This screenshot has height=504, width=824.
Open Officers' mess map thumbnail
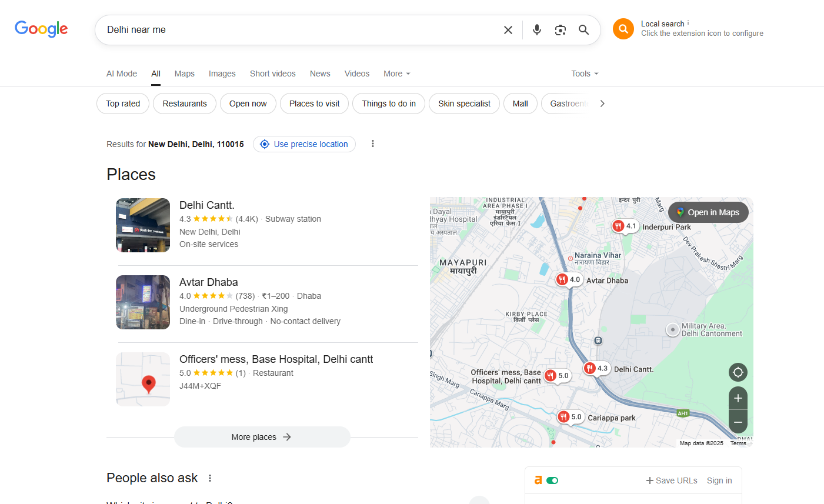click(x=143, y=379)
